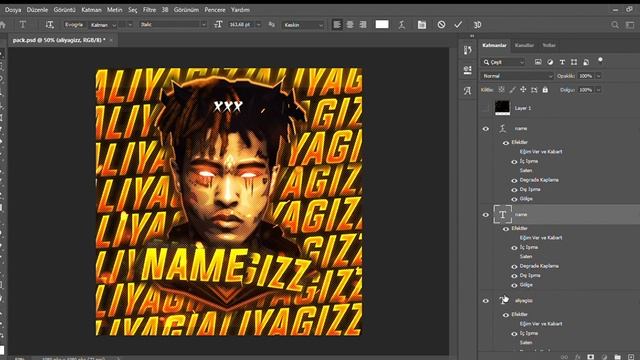Open the Dolgu slider dropdown arrow
The height and width of the screenshot is (360, 640).
(x=598, y=90)
